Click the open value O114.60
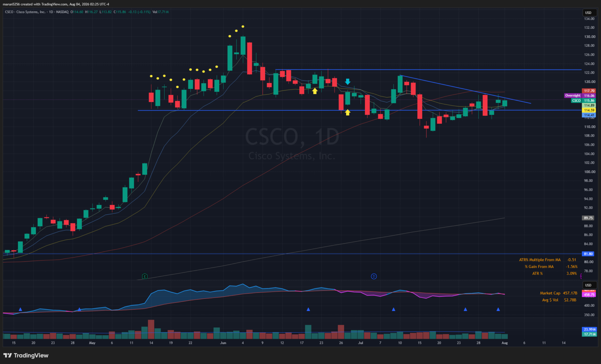Viewport: 601px width, 364px height. point(77,12)
